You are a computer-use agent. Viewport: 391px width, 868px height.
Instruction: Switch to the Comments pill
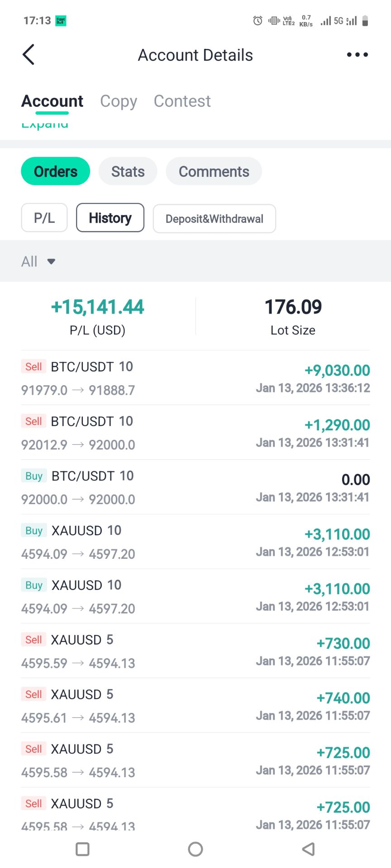[x=214, y=171]
